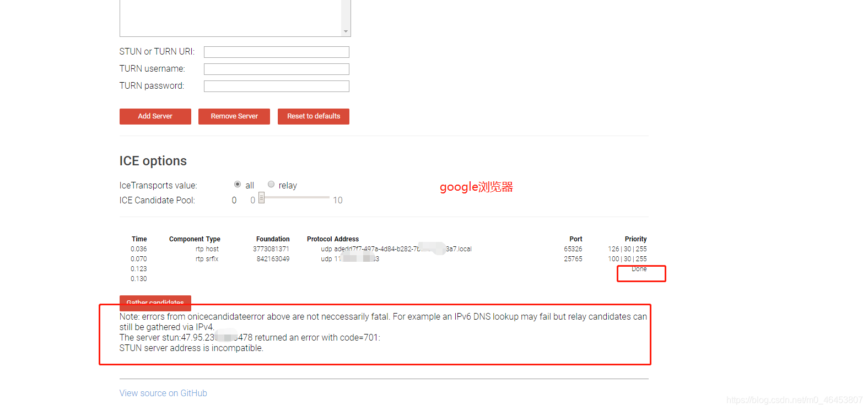Click the Gather candidates button
This screenshot has width=868, height=410.
click(155, 303)
